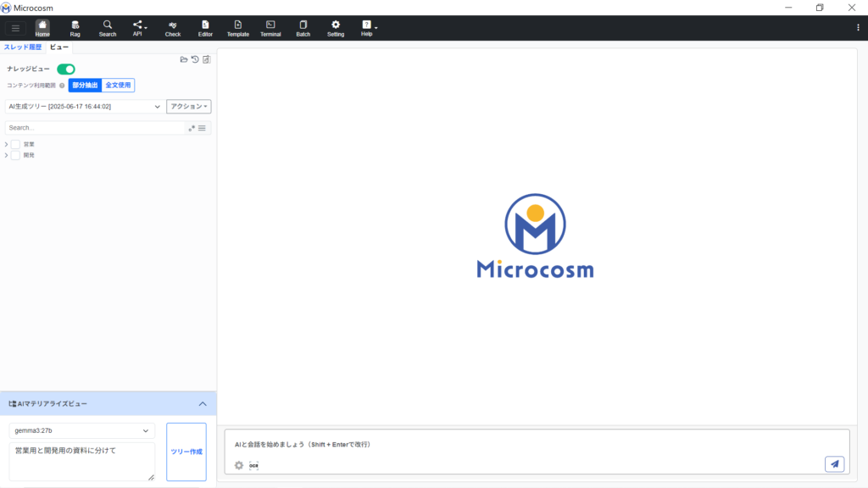
Task: Open the Search tool in the toolbar
Action: [x=108, y=28]
